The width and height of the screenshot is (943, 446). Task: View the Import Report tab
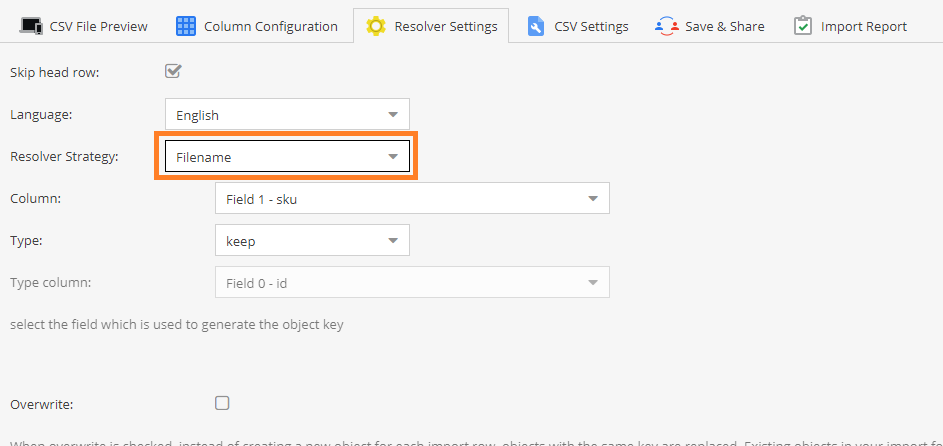pos(850,26)
